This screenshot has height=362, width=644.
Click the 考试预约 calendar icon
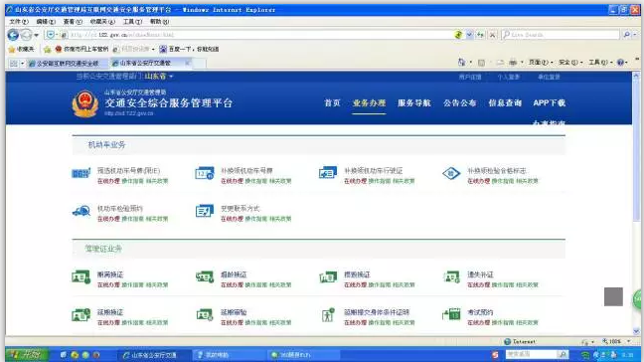(451, 314)
